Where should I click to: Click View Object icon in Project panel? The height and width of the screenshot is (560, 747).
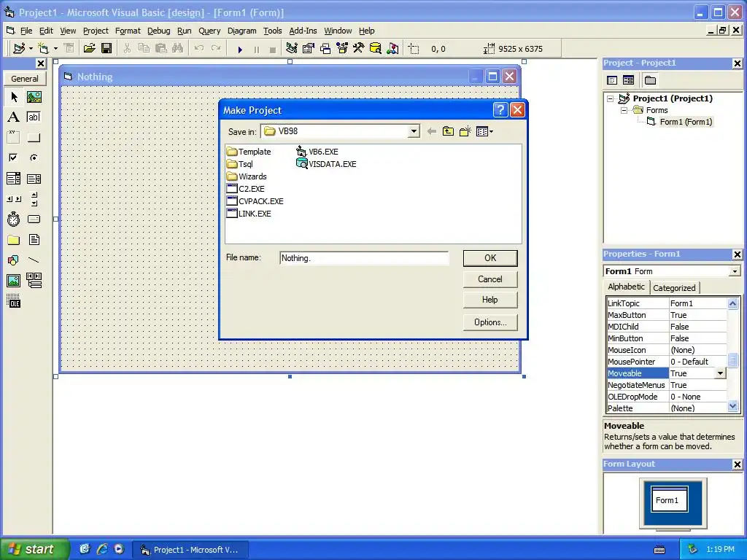pos(628,80)
